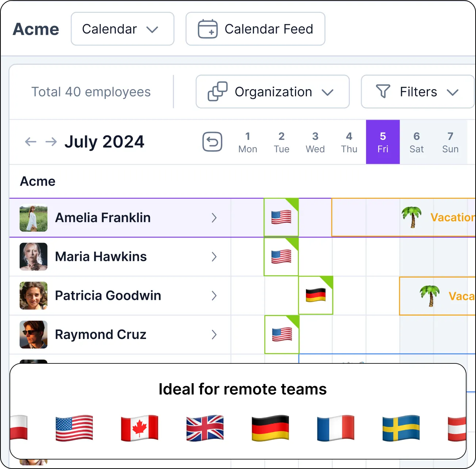Open the Calendar view dropdown
This screenshot has height=469, width=476.
click(123, 29)
